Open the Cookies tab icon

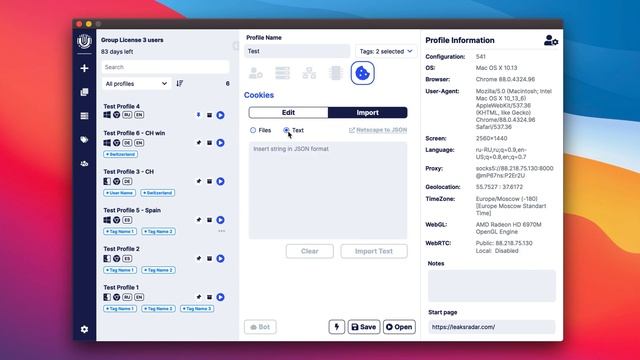[362, 73]
